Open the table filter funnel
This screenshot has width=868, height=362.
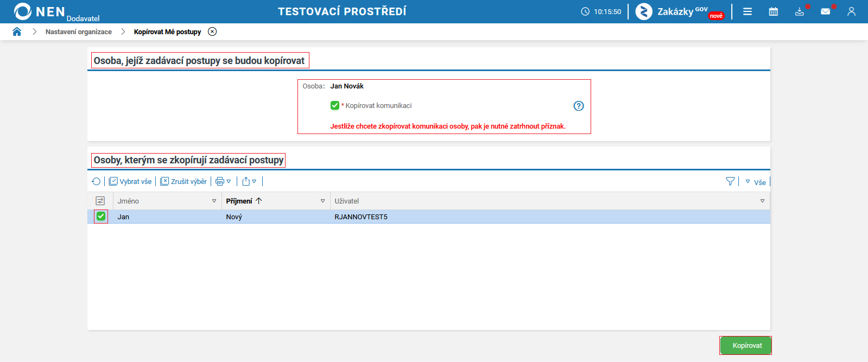[730, 181]
